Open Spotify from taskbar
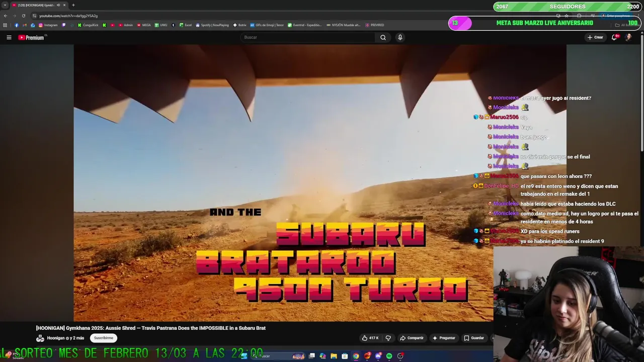 coord(389,356)
